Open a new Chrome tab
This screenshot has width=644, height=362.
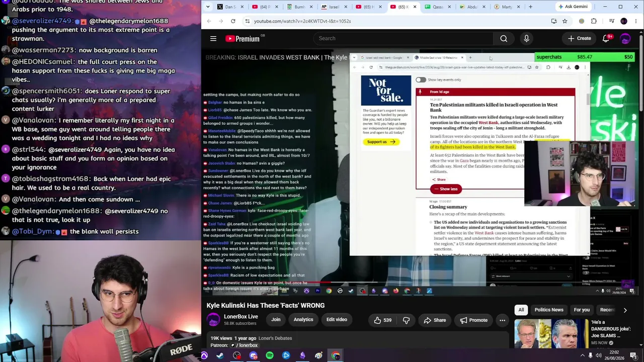(530, 7)
